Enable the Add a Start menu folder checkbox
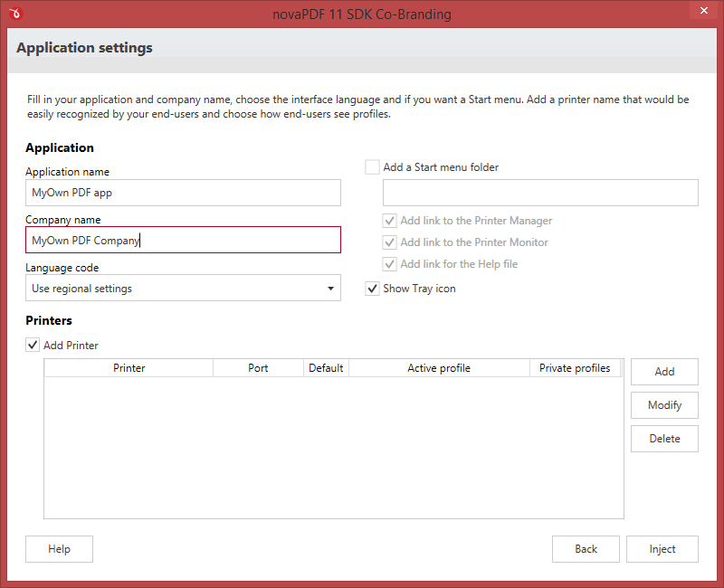 coord(372,167)
